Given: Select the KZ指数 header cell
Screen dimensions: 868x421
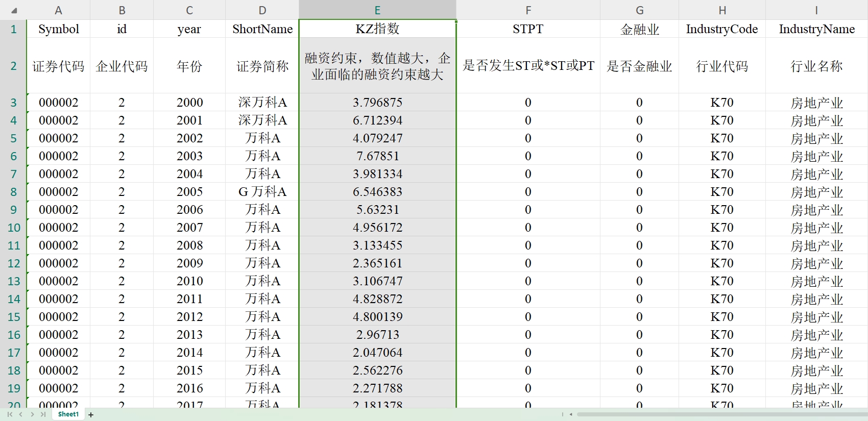Looking at the screenshot, I should tap(377, 29).
